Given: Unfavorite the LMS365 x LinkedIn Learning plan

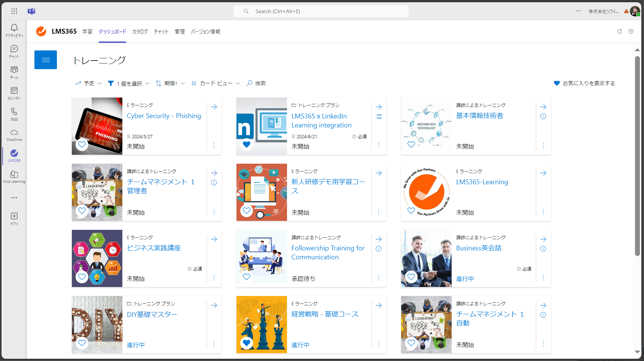Looking at the screenshot, I should (x=246, y=145).
